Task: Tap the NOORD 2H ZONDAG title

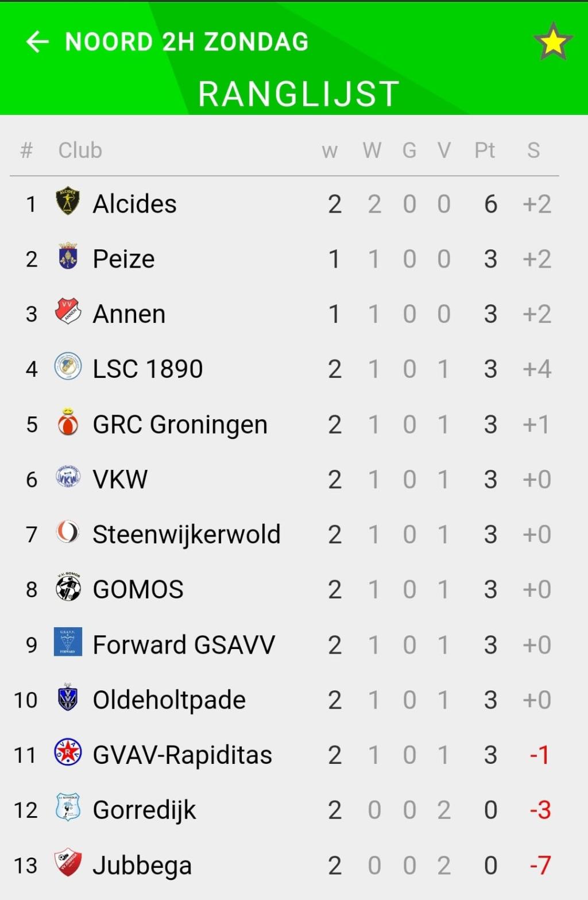Action: point(187,42)
